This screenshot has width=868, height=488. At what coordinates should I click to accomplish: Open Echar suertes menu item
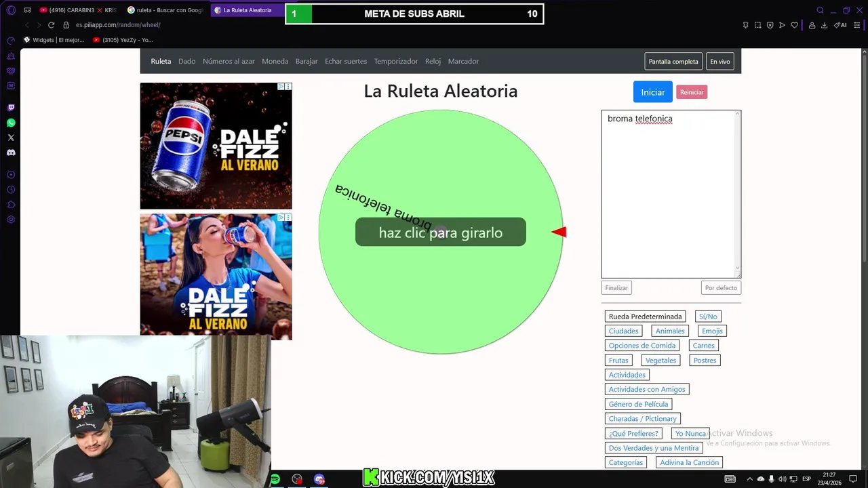click(346, 61)
